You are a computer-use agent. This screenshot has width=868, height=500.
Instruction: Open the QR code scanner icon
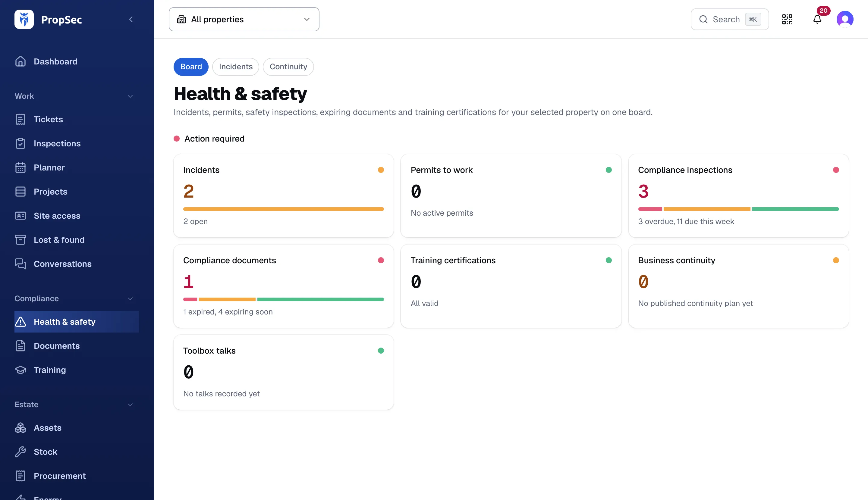point(787,19)
